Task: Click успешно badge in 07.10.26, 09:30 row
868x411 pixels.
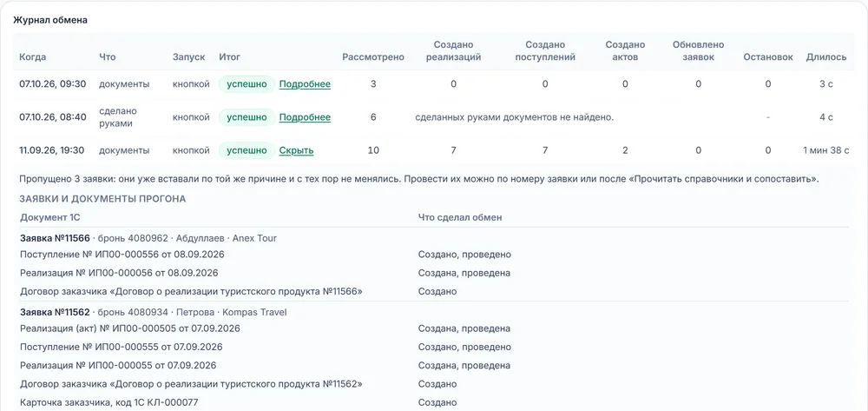Action: coord(247,84)
